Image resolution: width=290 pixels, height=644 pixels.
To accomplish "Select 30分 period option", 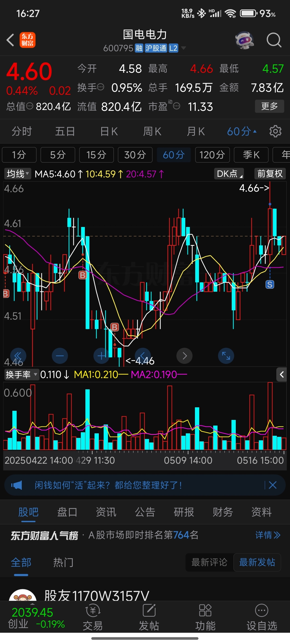I will pos(135,155).
